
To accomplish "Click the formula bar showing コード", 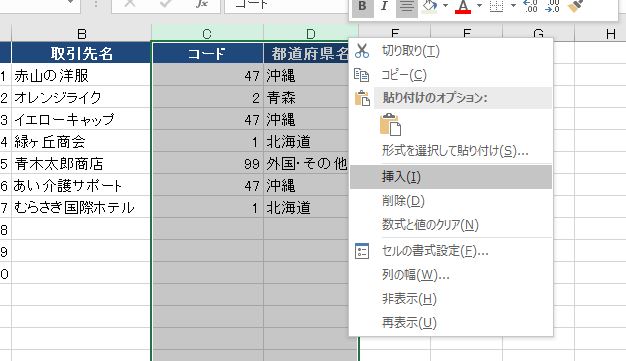I will 287,5.
